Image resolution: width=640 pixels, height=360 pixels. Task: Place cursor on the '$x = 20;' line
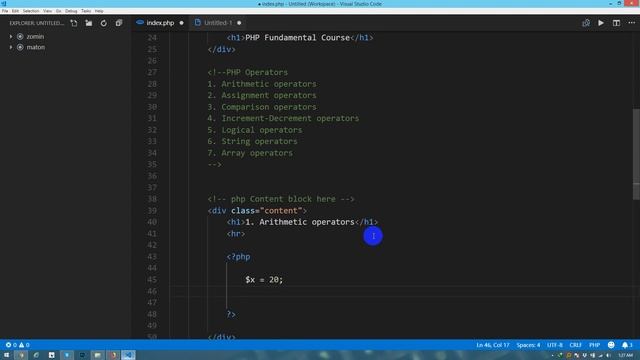[x=264, y=280]
